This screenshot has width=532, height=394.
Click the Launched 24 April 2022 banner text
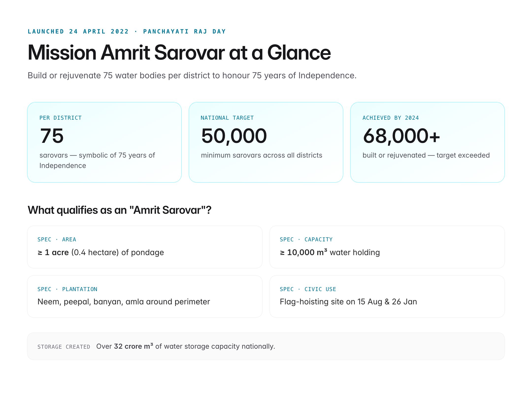tap(127, 32)
